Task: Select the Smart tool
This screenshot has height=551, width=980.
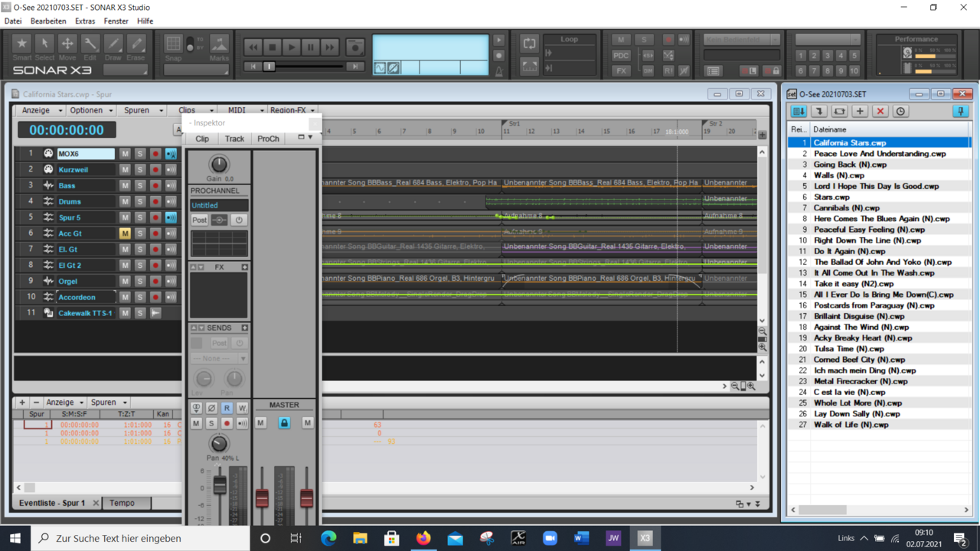Action: click(21, 46)
